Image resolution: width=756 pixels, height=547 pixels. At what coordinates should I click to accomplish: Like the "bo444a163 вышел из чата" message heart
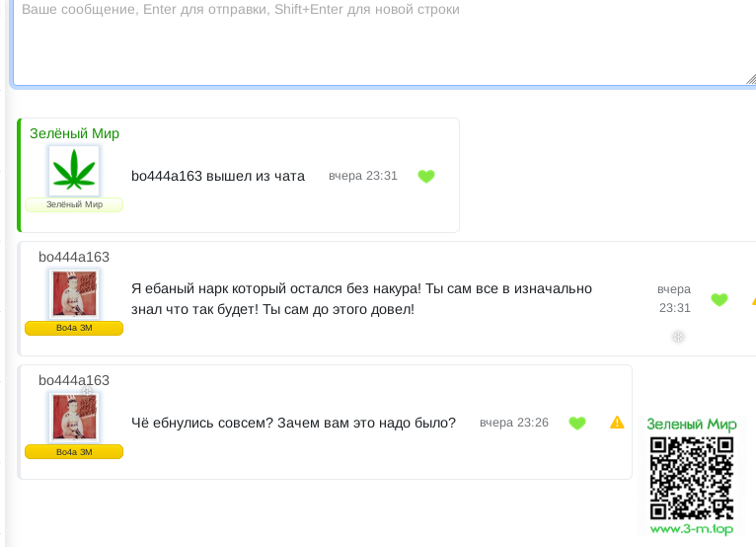coord(426,177)
